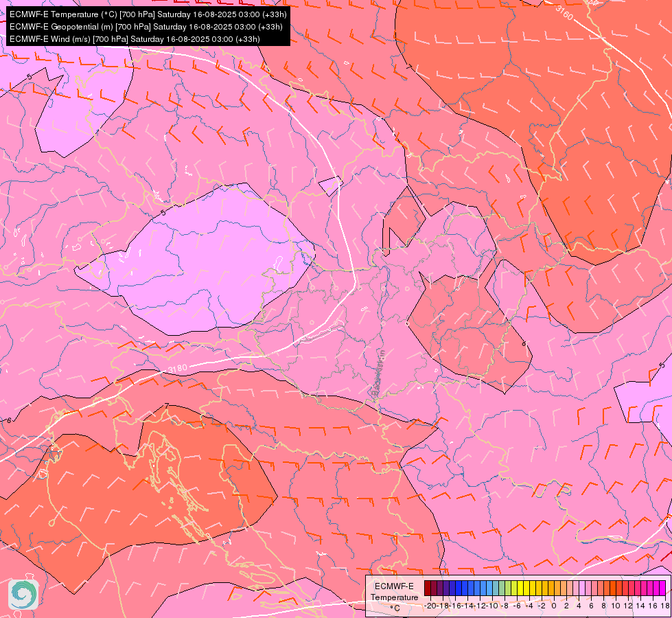The width and height of the screenshot is (672, 618).
Task: Click the legend tick value 18
Action: 665,606
